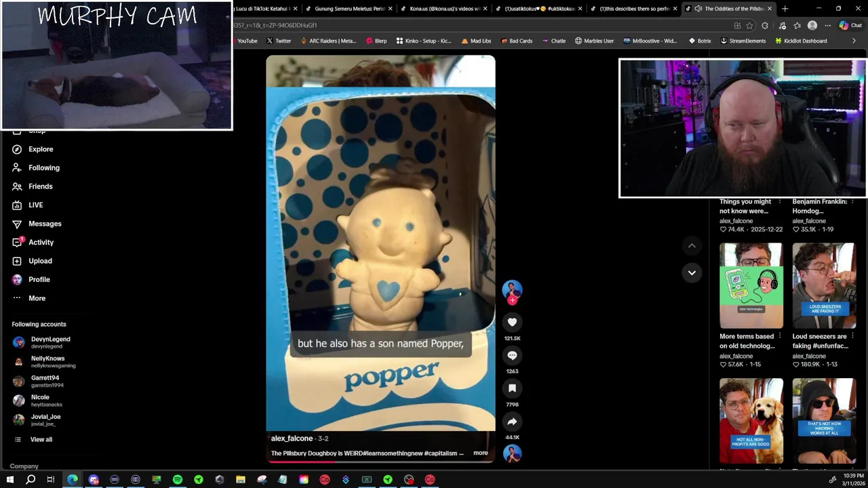
Task: Seek in the video progress bar
Action: click(x=380, y=461)
